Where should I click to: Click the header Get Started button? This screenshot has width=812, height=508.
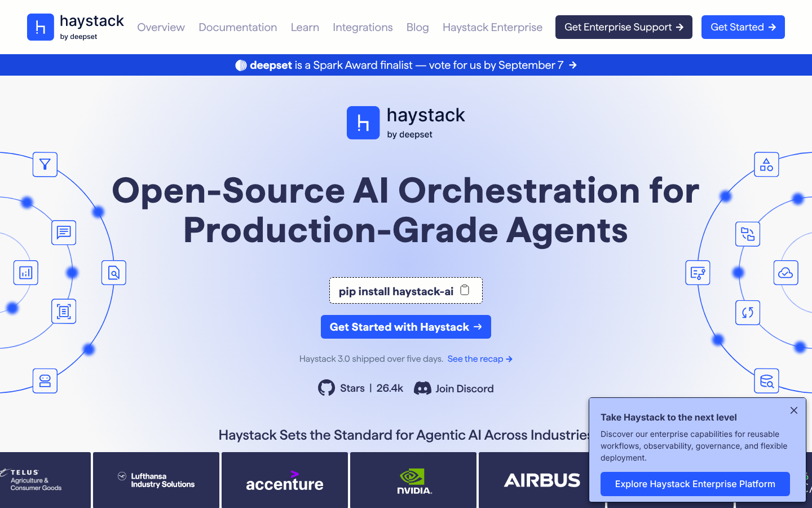coord(743,27)
